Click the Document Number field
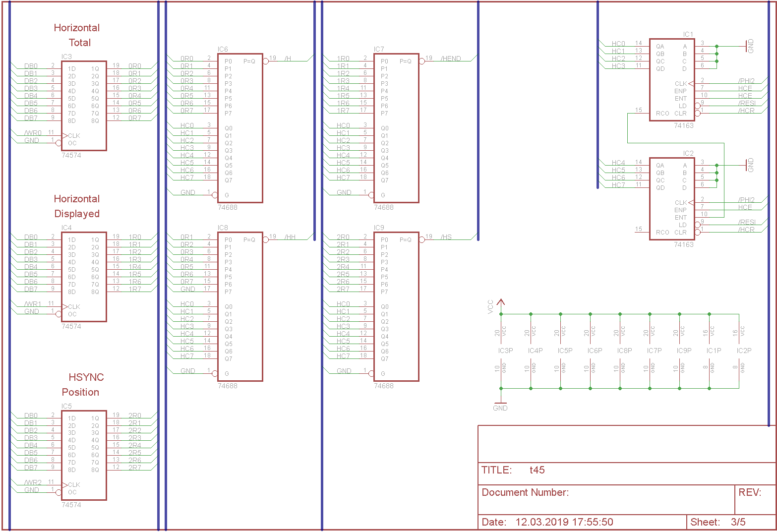777x532 pixels. point(525,492)
